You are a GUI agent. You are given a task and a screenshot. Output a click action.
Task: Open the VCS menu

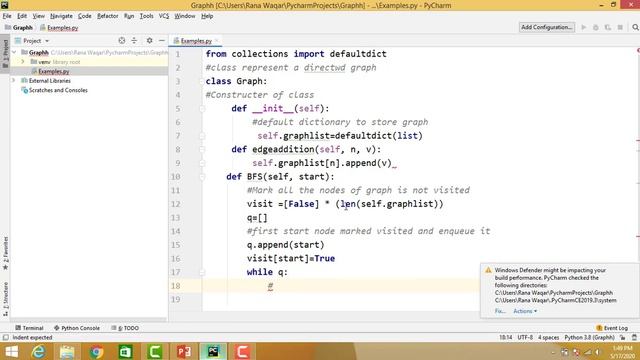(164, 16)
